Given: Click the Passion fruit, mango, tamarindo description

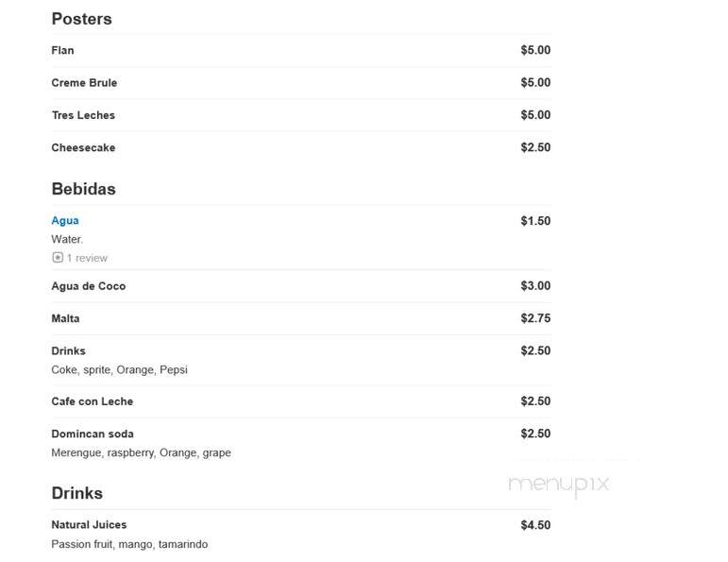Looking at the screenshot, I should pyautogui.click(x=129, y=544).
